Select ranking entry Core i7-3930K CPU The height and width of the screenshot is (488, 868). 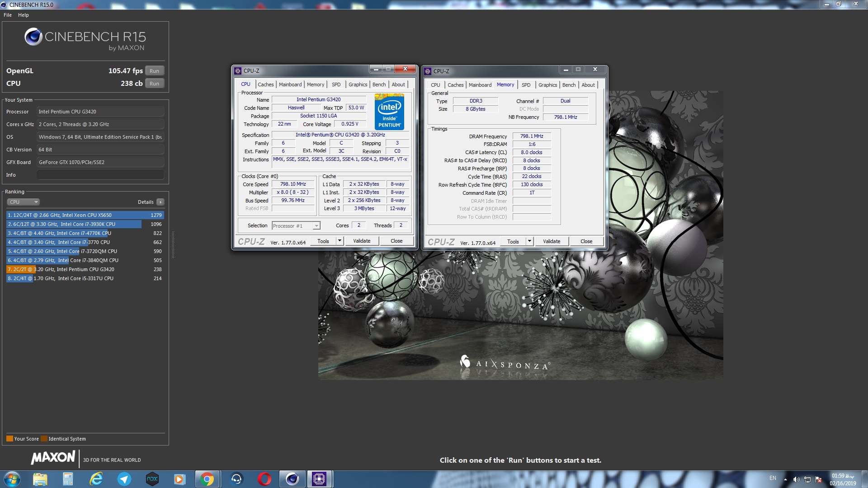[85, 224]
